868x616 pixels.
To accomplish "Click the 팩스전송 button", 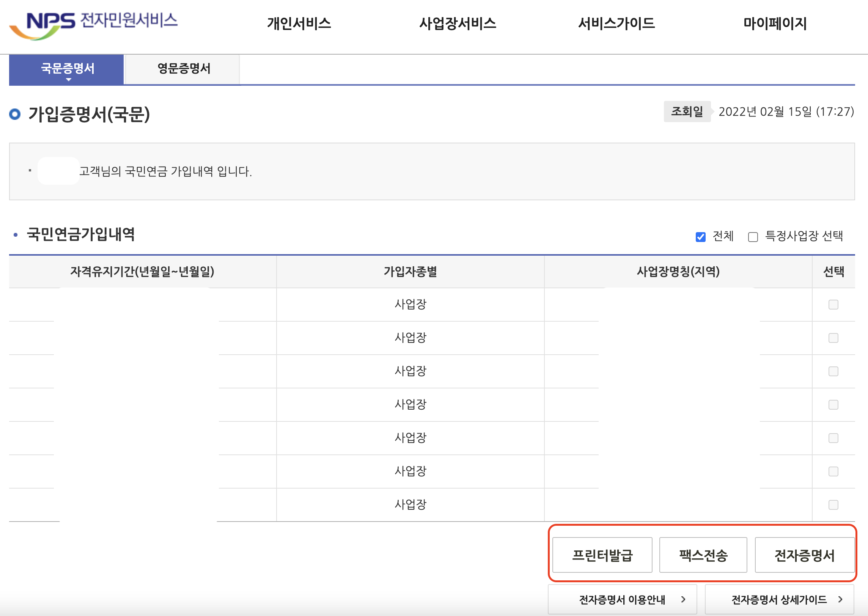I will [703, 555].
